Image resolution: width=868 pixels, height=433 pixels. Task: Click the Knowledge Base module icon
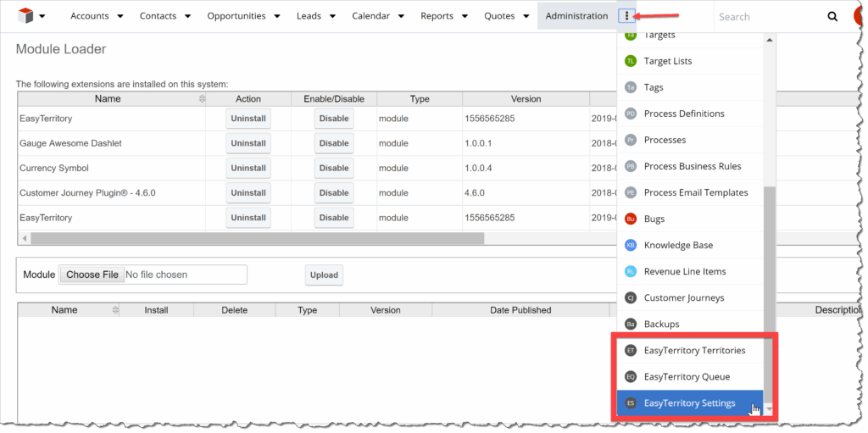point(631,245)
